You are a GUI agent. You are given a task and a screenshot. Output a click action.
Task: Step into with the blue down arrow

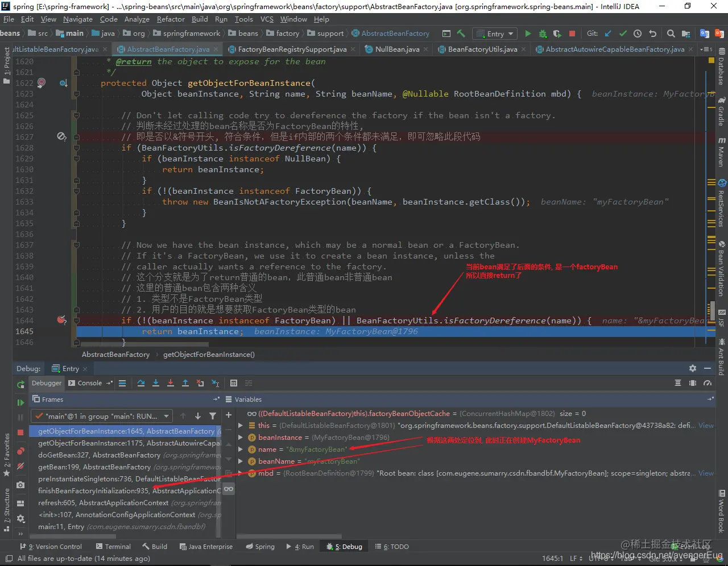coord(156,383)
